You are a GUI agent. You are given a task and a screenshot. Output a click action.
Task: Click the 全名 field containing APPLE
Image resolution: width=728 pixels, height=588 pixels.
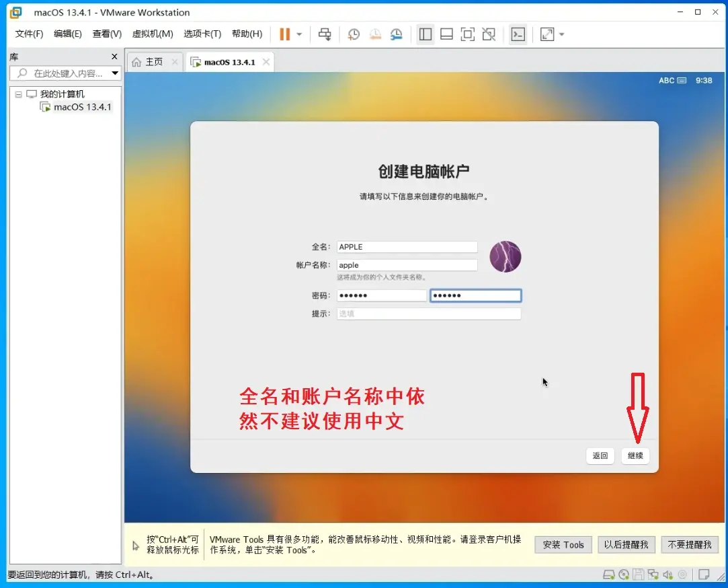pyautogui.click(x=407, y=247)
